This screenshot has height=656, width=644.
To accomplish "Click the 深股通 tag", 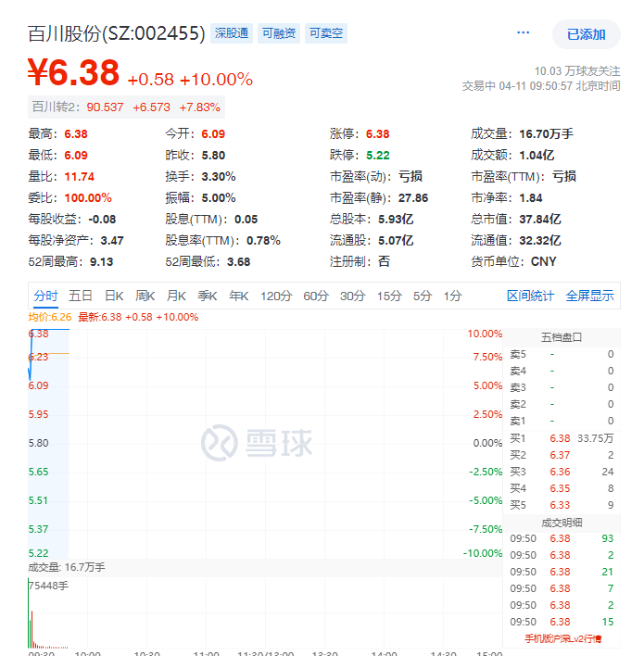I will coord(232,33).
